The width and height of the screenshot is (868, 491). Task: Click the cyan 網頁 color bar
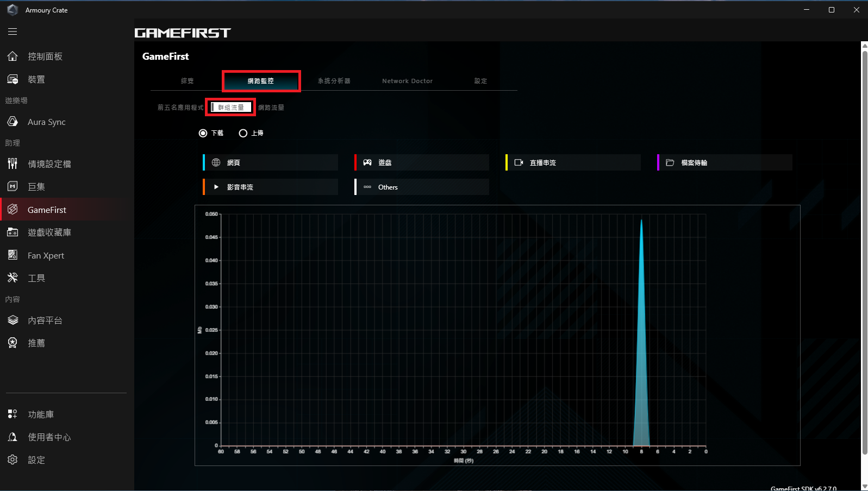(204, 162)
